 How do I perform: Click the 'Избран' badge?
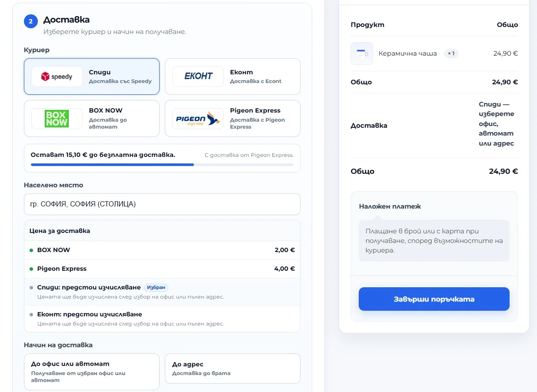(156, 288)
